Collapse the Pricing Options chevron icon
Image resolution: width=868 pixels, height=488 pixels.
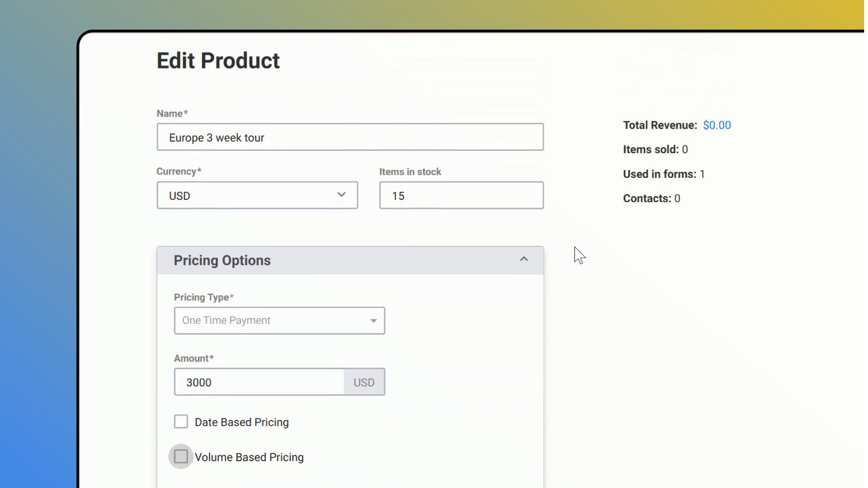point(523,259)
